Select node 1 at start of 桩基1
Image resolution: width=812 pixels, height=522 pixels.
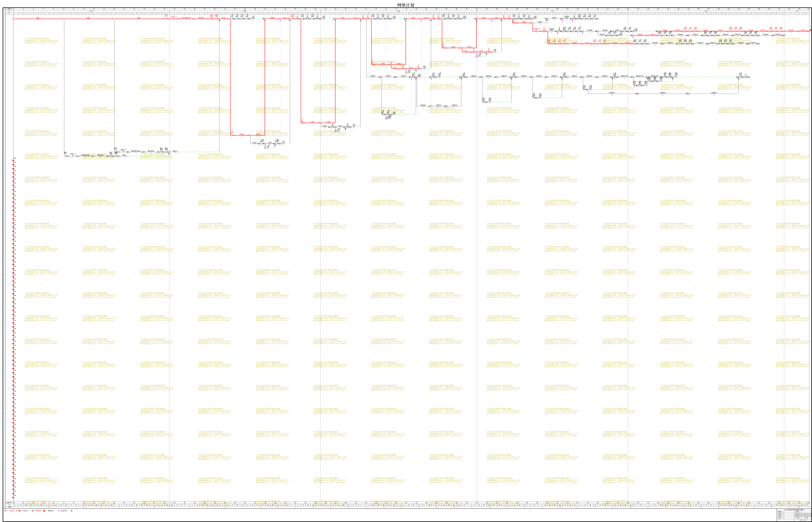point(13,19)
